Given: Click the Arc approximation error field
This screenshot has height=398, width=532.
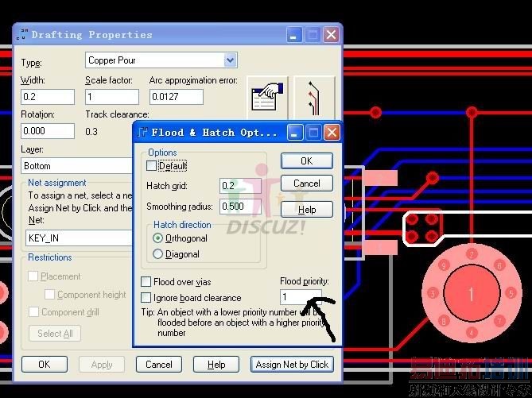Looking at the screenshot, I should (177, 97).
